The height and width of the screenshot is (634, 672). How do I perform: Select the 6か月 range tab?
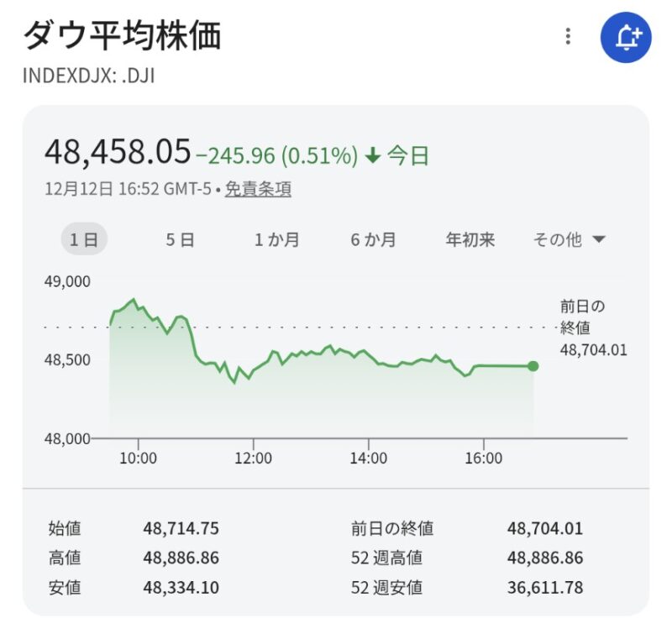(x=373, y=240)
